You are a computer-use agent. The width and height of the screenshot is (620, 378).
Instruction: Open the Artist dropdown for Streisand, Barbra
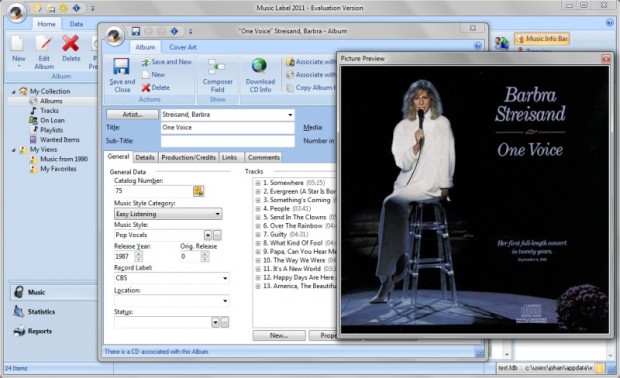290,115
